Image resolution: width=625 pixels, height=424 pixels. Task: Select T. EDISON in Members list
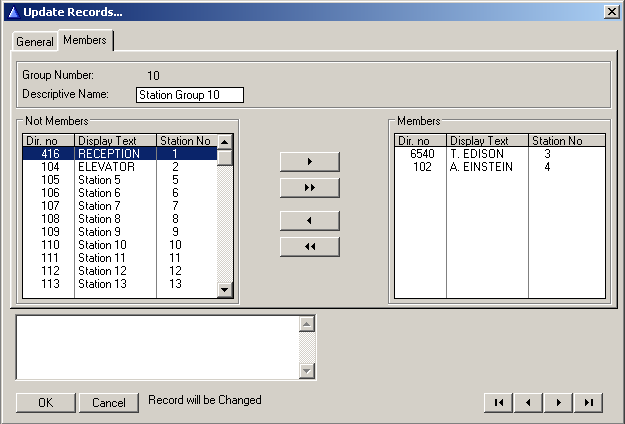[477, 154]
